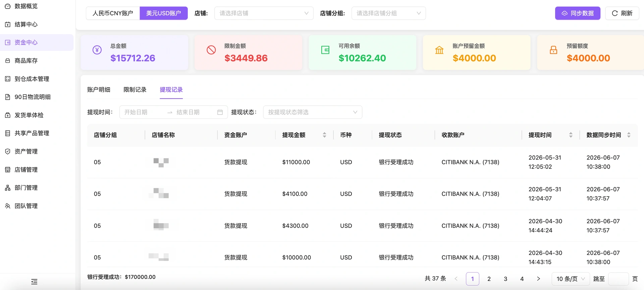Click the 店铺管理 shop icon
Viewport: 644px width, 290px height.
click(8, 170)
